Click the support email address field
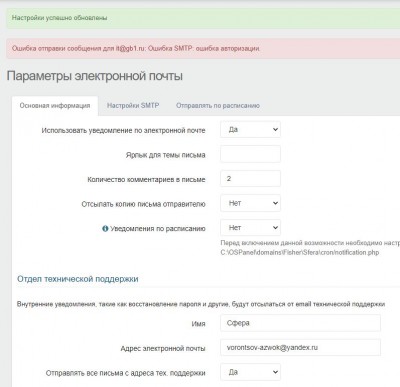The image size is (400, 387). [x=300, y=348]
